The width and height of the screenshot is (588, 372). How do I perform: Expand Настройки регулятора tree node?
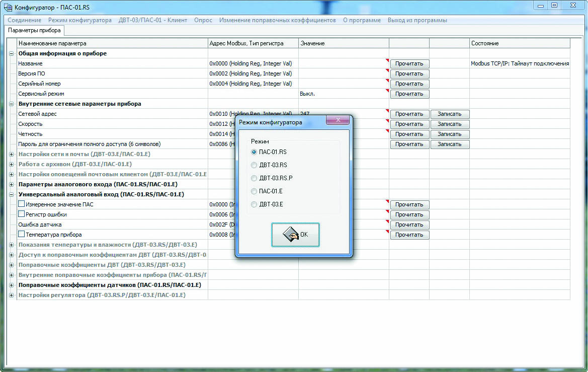coord(12,295)
